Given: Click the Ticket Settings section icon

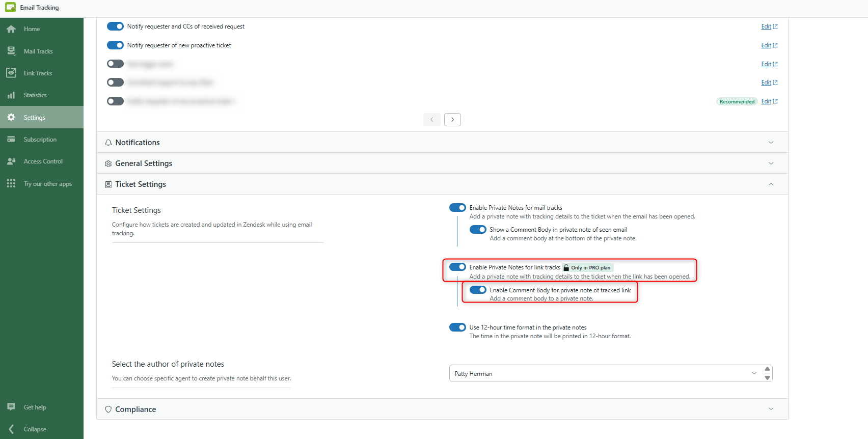Looking at the screenshot, I should point(108,184).
